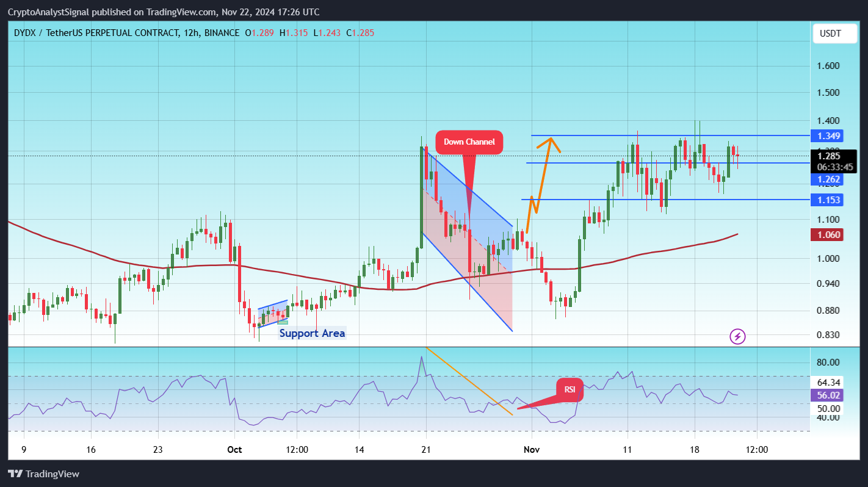Click the 1.262 blue price label
Screen dimensions: 868x487
pos(828,179)
